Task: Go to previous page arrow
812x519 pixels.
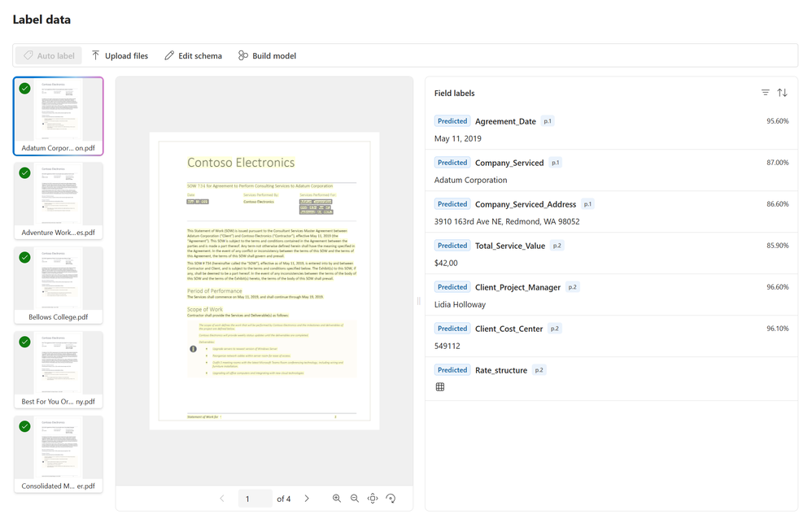Action: [x=222, y=499]
